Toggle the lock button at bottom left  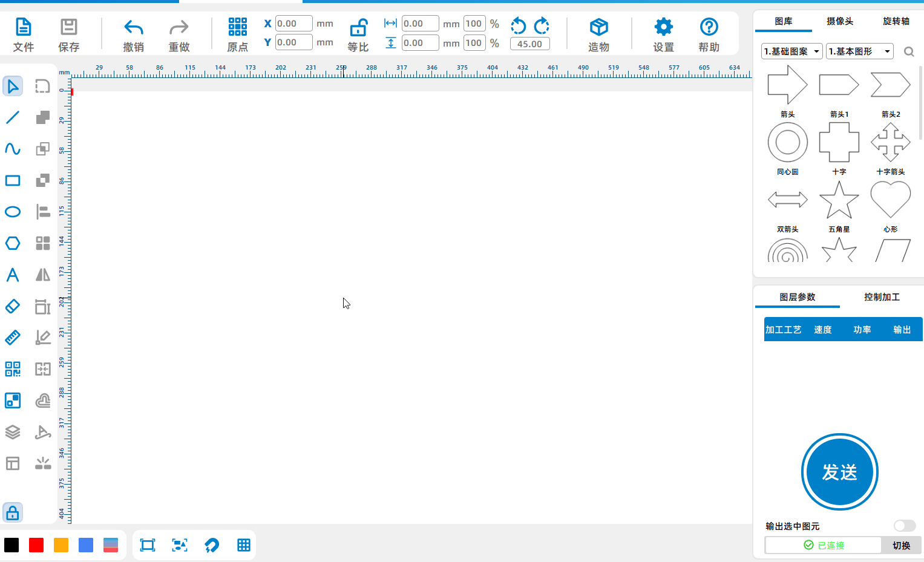coord(13,513)
